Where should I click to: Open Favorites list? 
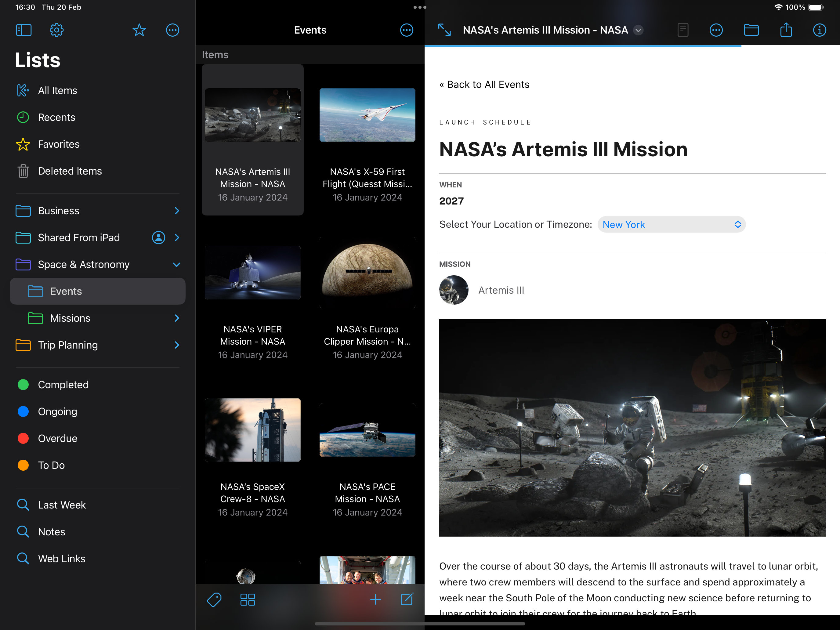click(x=98, y=144)
